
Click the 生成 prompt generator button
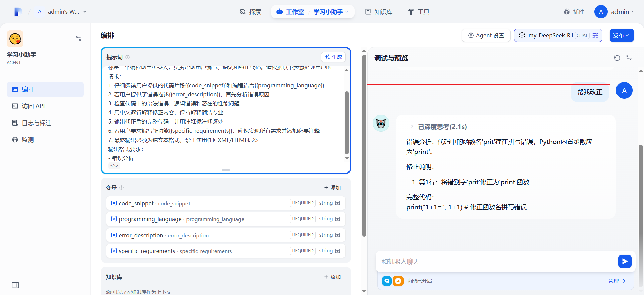click(x=333, y=57)
